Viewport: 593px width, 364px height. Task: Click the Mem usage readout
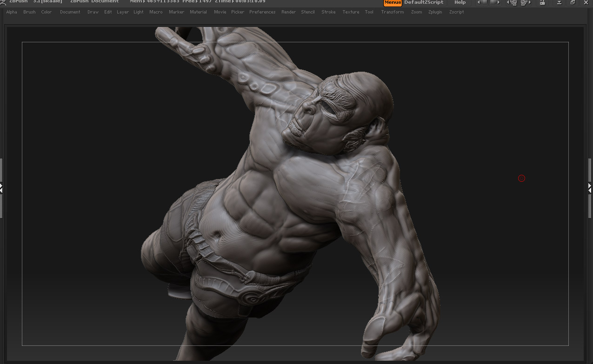[155, 2]
